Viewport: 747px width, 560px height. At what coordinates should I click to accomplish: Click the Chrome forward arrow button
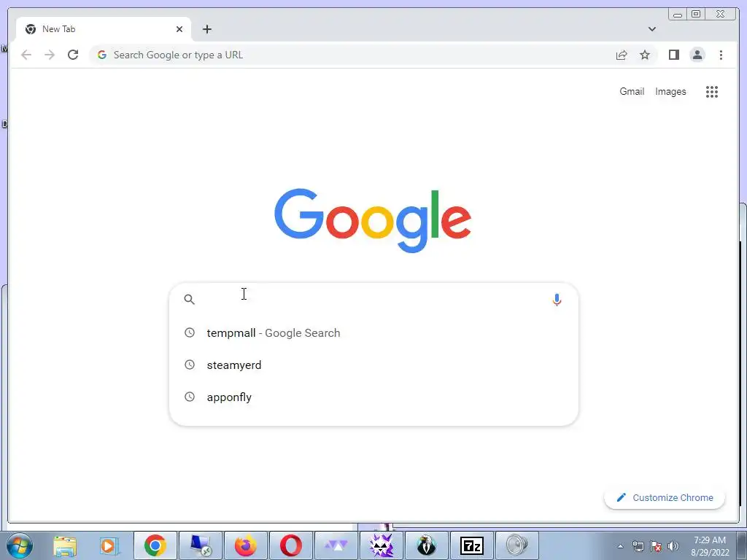click(x=50, y=55)
